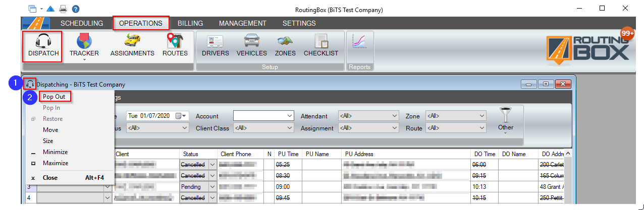The image size is (644, 210).
Task: Click the 99+ notification badge
Action: 627,33
